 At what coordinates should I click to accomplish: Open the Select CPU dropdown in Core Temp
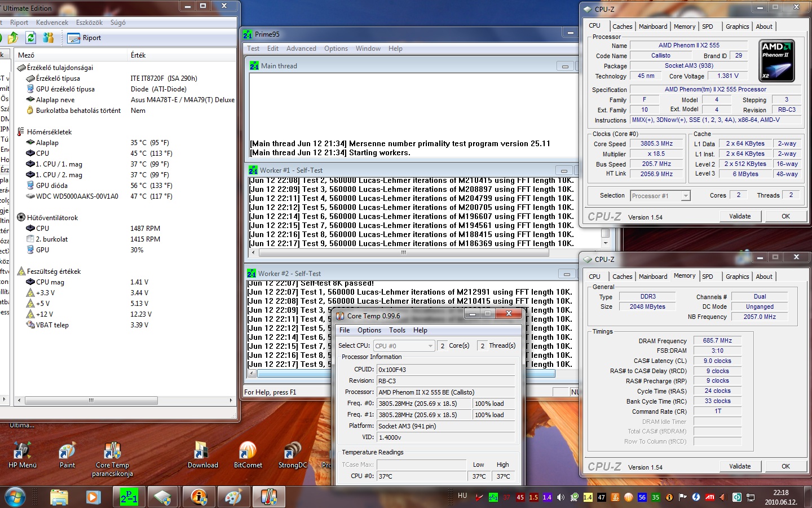click(x=404, y=346)
